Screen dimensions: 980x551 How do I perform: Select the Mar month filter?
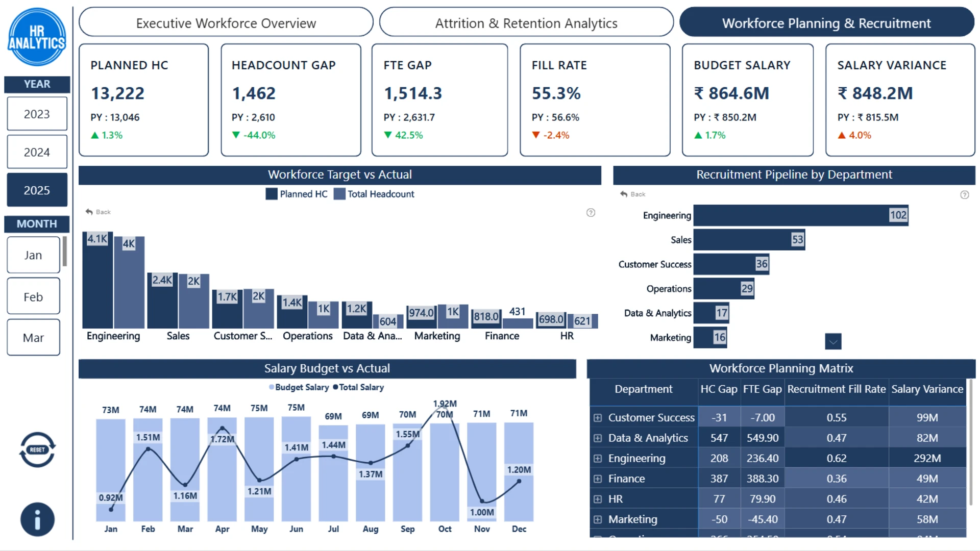pos(33,337)
